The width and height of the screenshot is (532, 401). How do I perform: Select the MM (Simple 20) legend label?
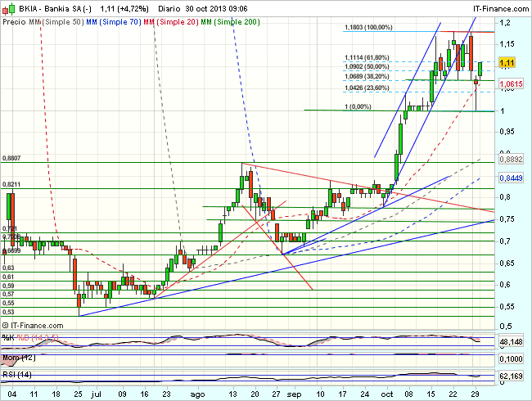(x=171, y=22)
